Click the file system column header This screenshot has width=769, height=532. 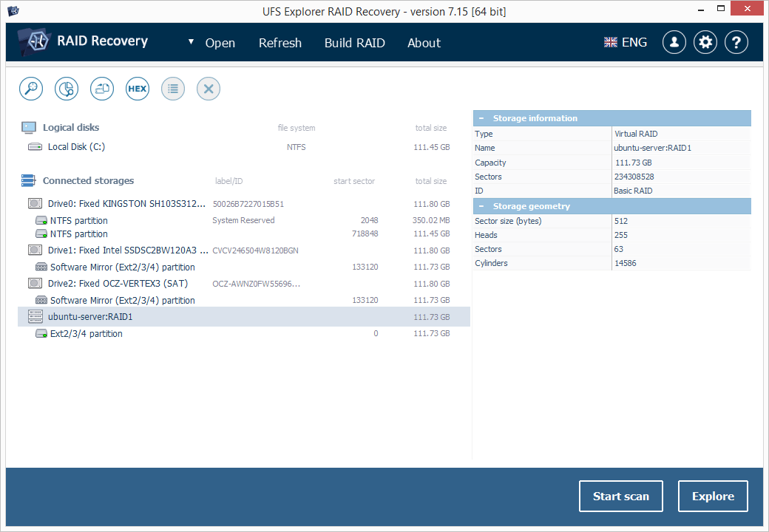point(297,128)
